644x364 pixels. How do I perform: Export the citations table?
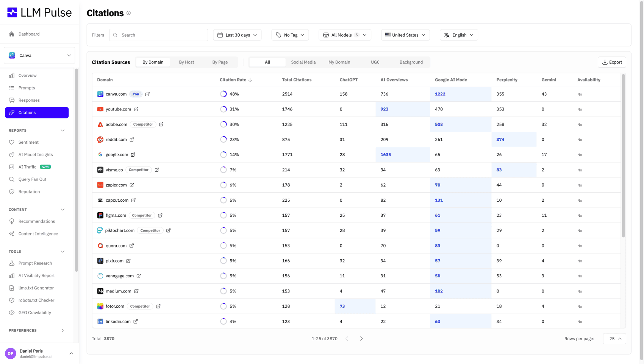(x=612, y=62)
